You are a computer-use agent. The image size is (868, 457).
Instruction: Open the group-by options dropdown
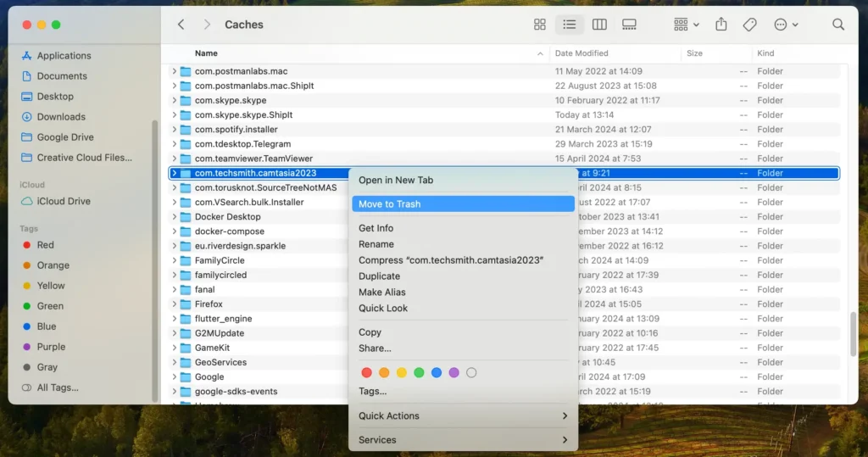(687, 25)
